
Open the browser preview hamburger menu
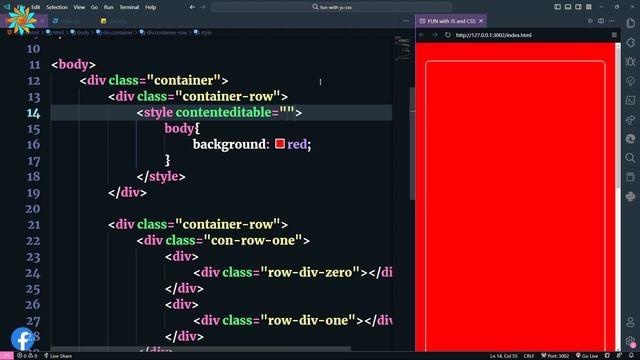tap(614, 35)
